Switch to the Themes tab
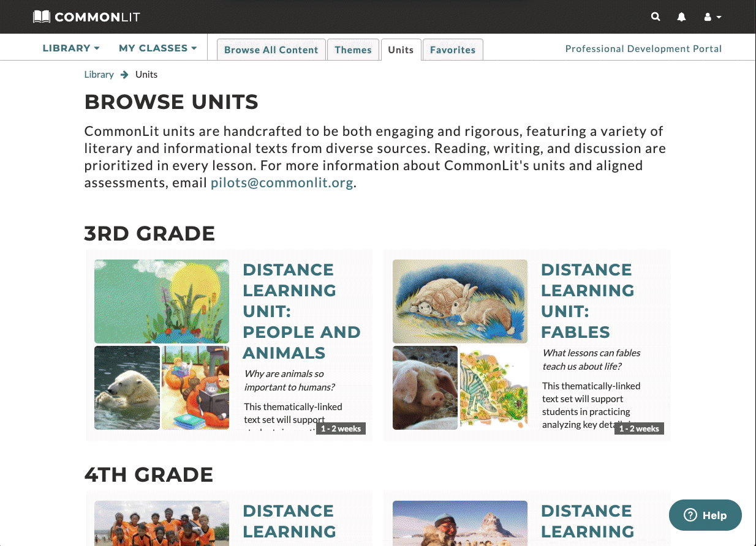This screenshot has height=546, width=756. point(353,50)
